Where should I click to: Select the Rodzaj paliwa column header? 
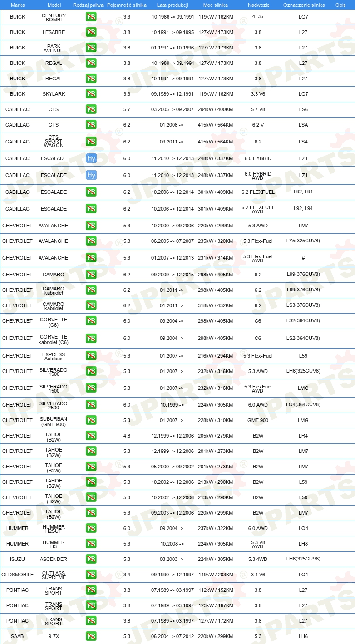pos(89,5)
